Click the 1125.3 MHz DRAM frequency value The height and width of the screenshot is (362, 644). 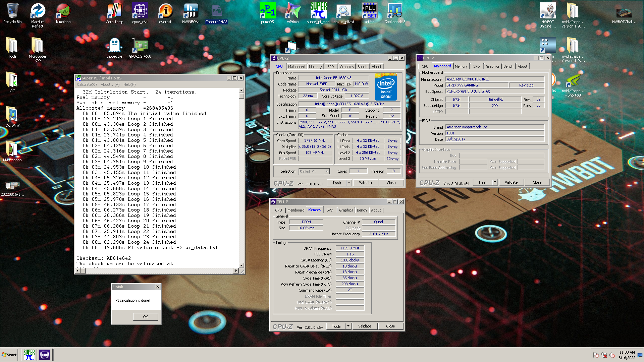pos(350,248)
